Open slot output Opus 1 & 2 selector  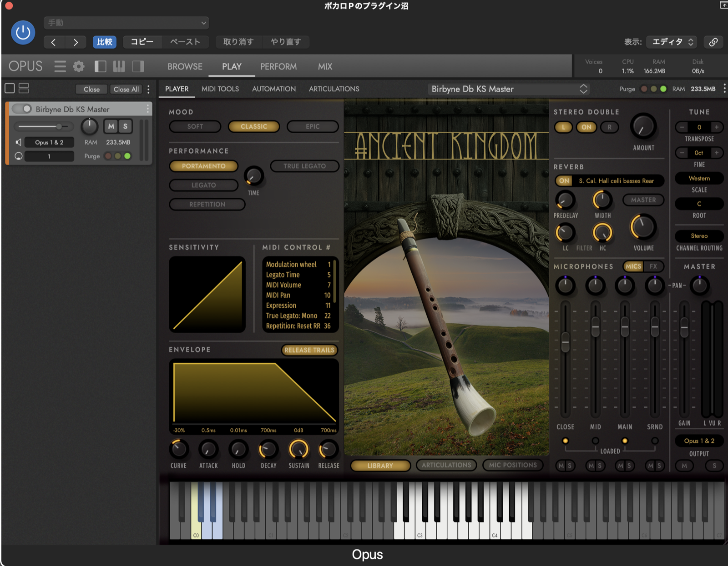[49, 142]
